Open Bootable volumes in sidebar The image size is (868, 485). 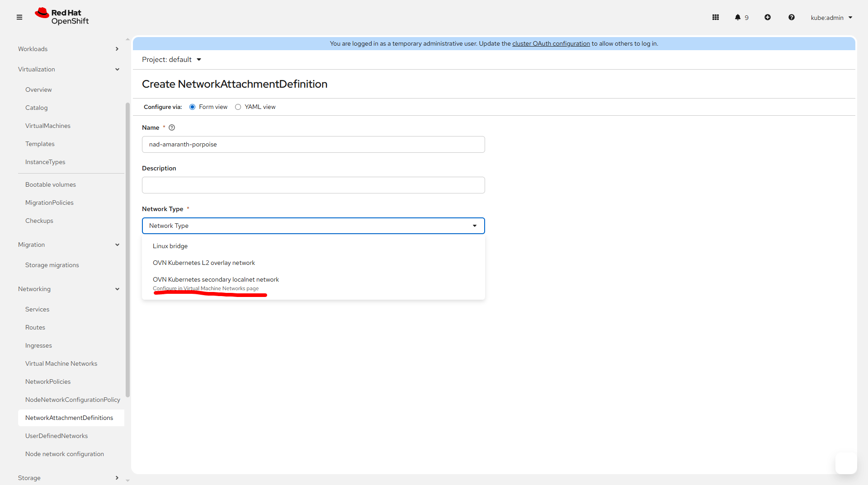point(51,184)
